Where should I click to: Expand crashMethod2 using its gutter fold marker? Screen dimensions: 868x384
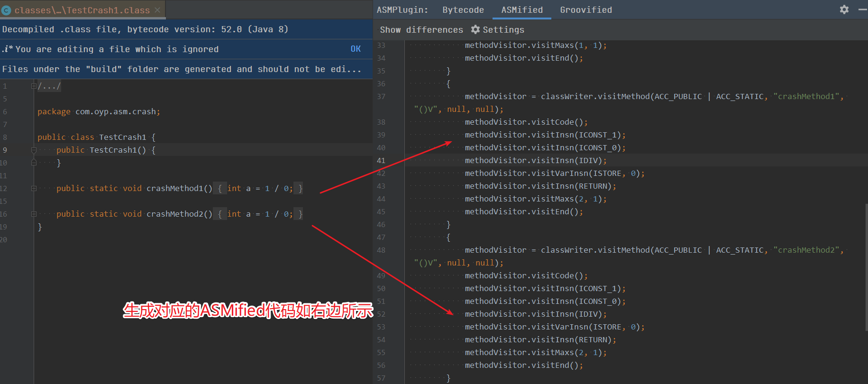pyautogui.click(x=34, y=214)
